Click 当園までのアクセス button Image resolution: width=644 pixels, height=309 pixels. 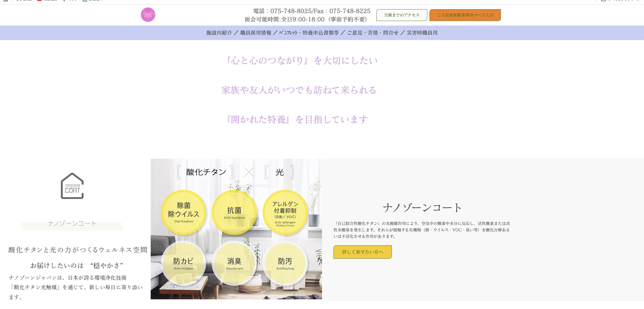pos(401,15)
